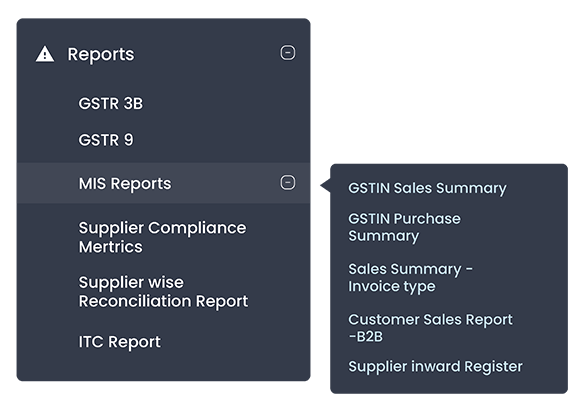
Task: Click Invoice type line under Sales Summary
Action: click(392, 286)
